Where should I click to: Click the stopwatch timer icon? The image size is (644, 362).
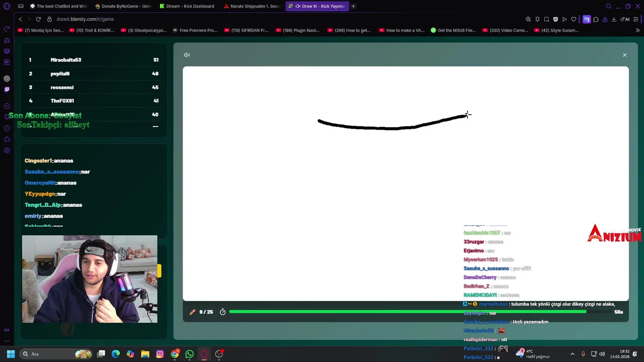point(223,312)
